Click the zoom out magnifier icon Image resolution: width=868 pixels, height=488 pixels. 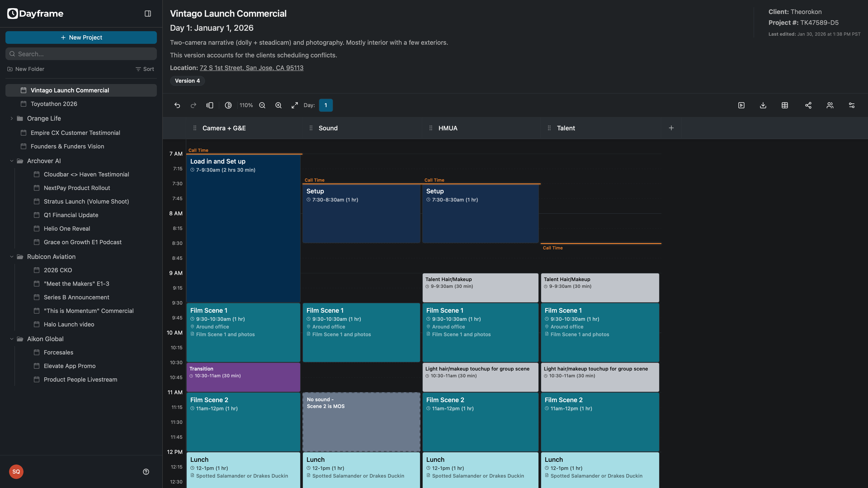pyautogui.click(x=262, y=106)
